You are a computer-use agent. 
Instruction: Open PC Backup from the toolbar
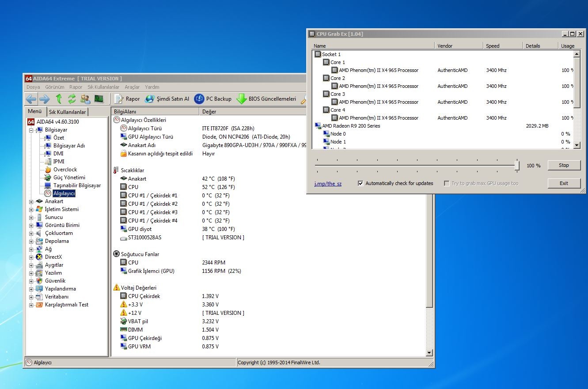[213, 99]
